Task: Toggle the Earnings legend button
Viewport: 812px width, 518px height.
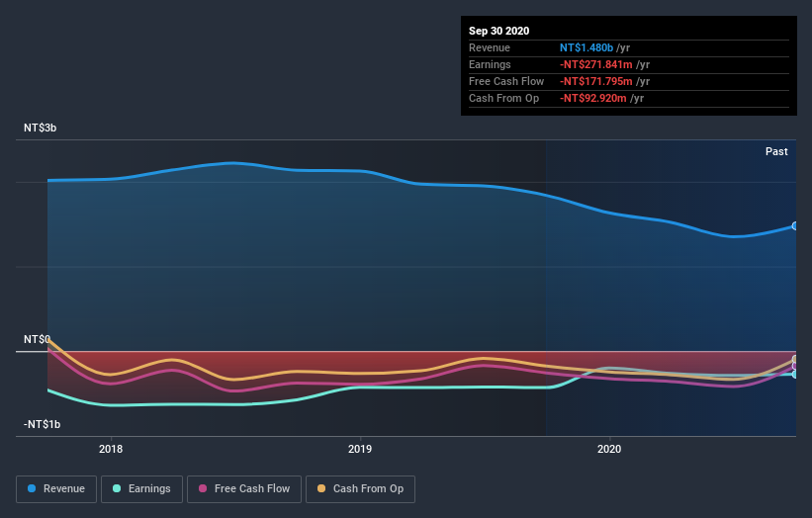Action: click(x=141, y=489)
